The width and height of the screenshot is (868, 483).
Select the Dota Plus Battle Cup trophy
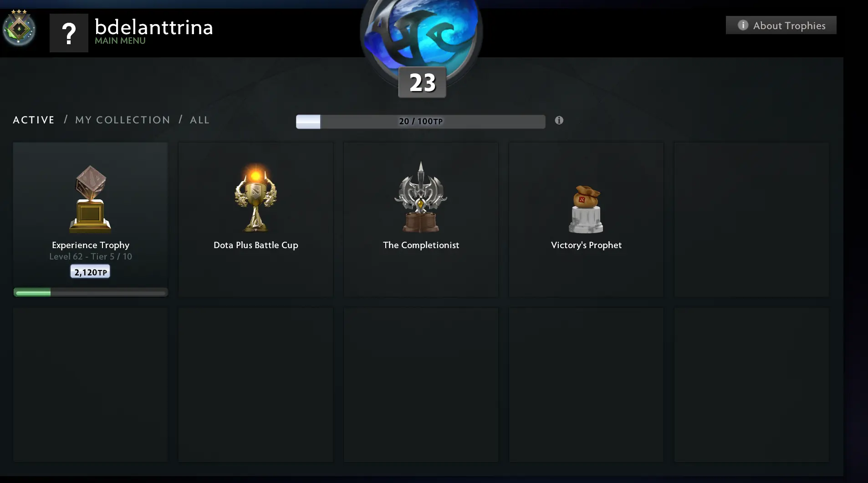[x=255, y=197]
